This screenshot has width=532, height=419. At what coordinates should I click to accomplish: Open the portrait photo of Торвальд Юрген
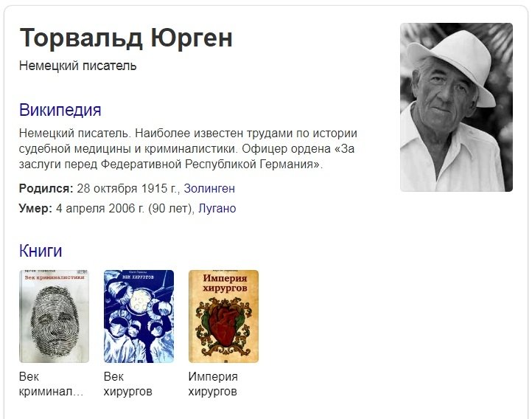tap(456, 107)
